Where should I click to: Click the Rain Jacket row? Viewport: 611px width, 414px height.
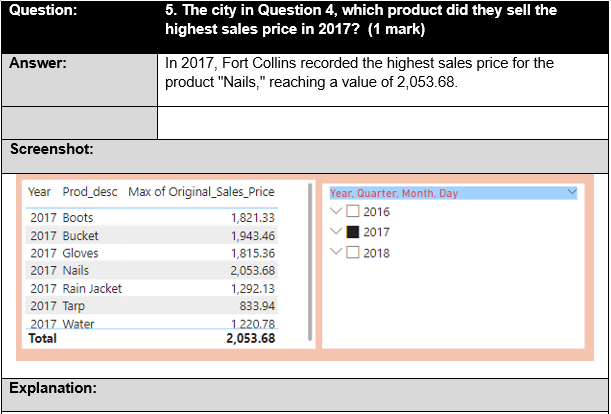tap(92, 289)
